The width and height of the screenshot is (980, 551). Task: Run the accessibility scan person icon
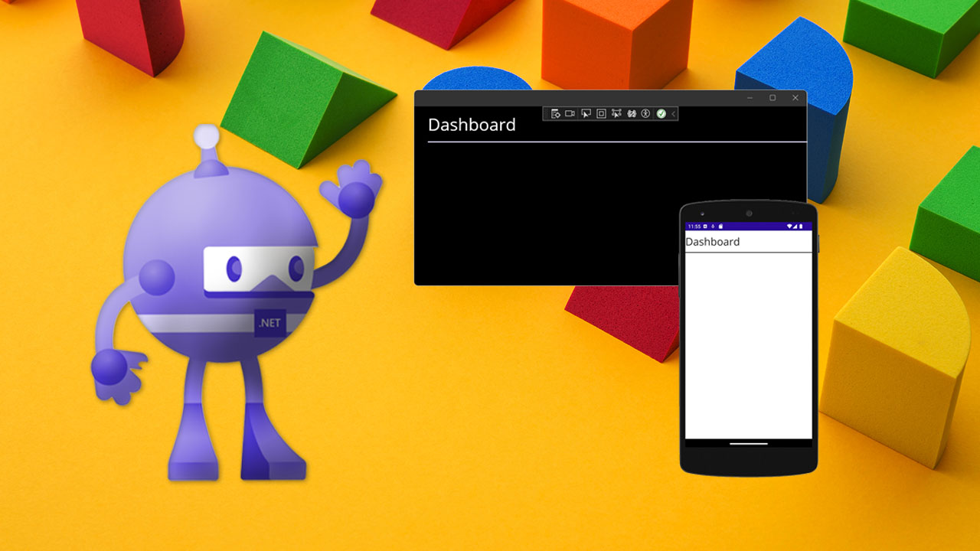pos(645,114)
